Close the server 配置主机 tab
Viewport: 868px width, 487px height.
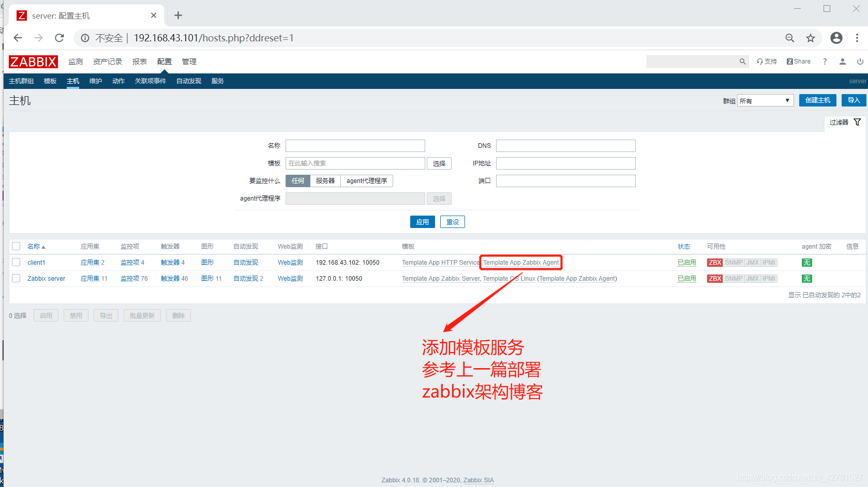[x=154, y=16]
